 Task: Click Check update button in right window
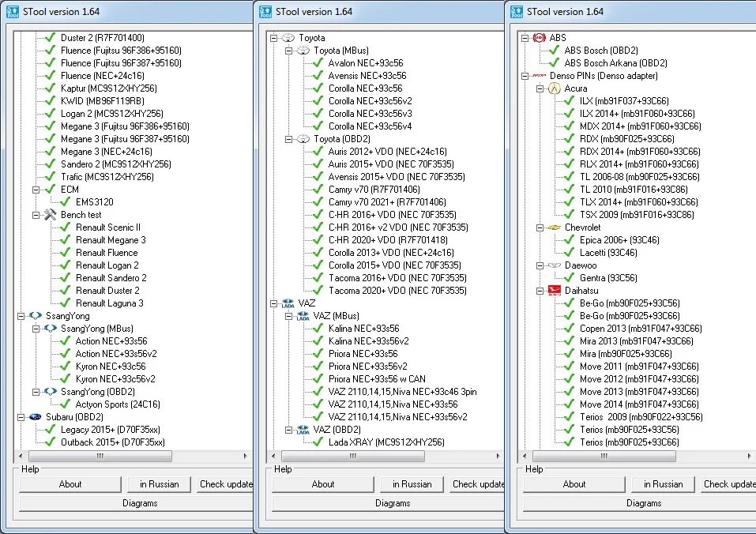pyautogui.click(x=728, y=484)
